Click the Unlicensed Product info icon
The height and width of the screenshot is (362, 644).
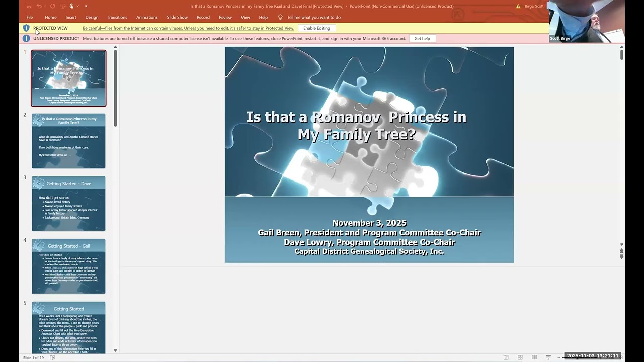pyautogui.click(x=26, y=38)
